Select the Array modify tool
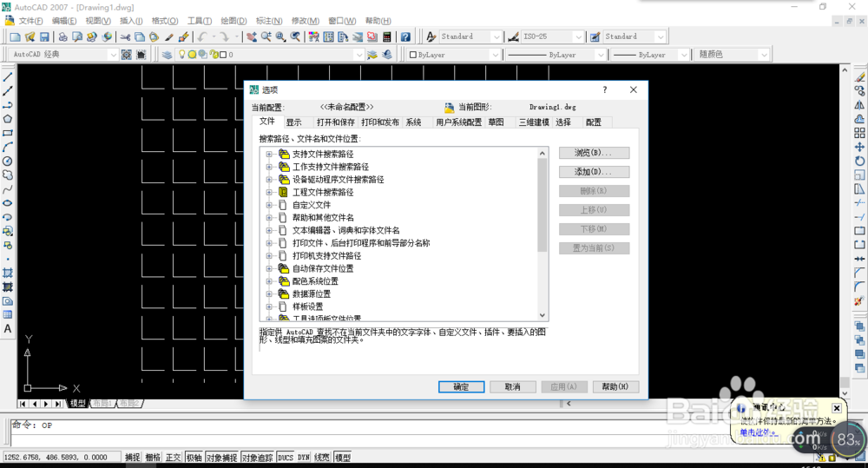Image resolution: width=868 pixels, height=468 pixels. pos(859,133)
